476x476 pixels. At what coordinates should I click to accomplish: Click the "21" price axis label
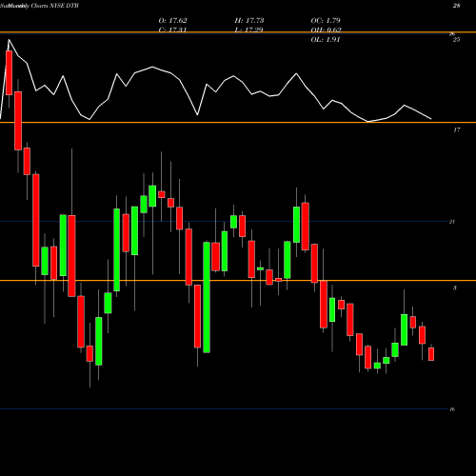452,222
